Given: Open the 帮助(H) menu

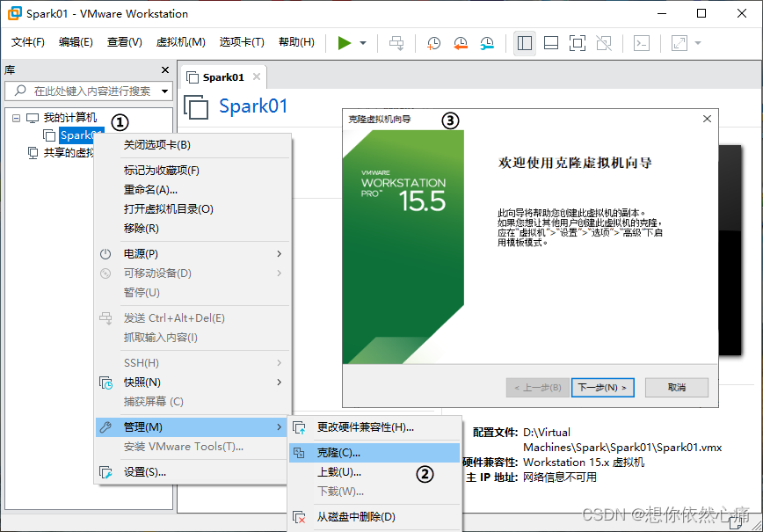Looking at the screenshot, I should click(296, 42).
